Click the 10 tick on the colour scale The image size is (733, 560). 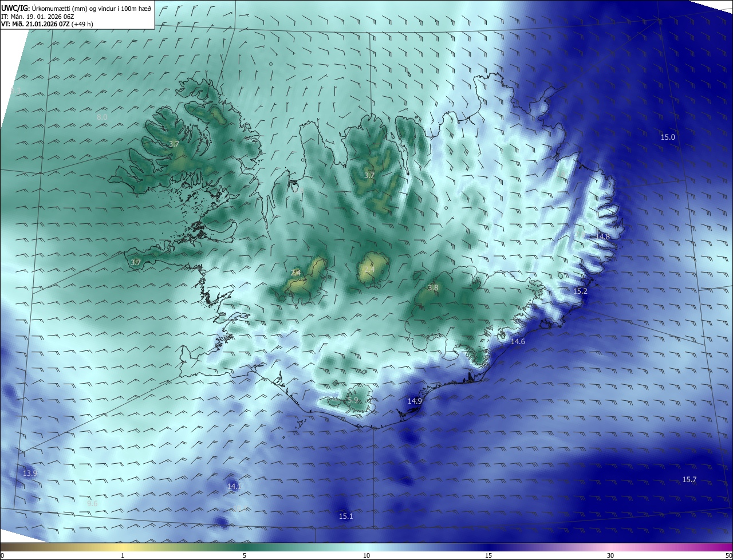366,555
